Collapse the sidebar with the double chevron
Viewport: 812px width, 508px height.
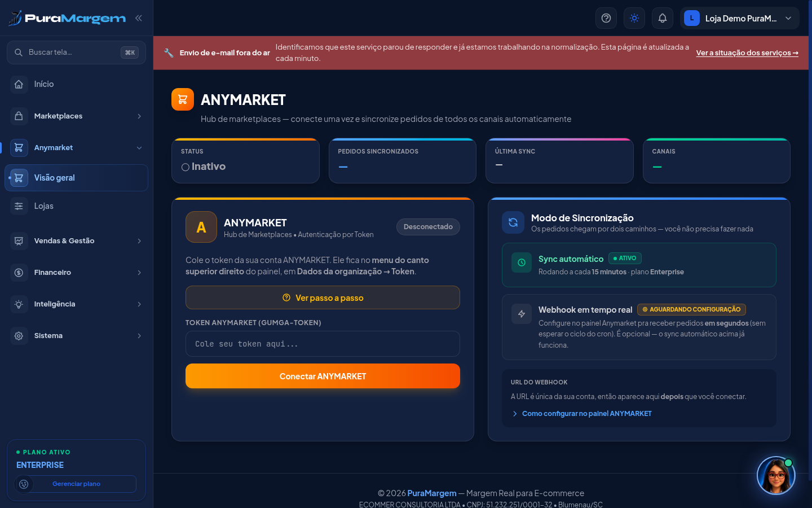pyautogui.click(x=139, y=18)
